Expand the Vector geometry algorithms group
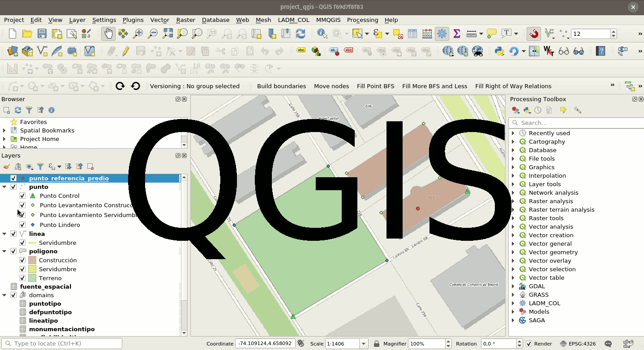 point(513,252)
